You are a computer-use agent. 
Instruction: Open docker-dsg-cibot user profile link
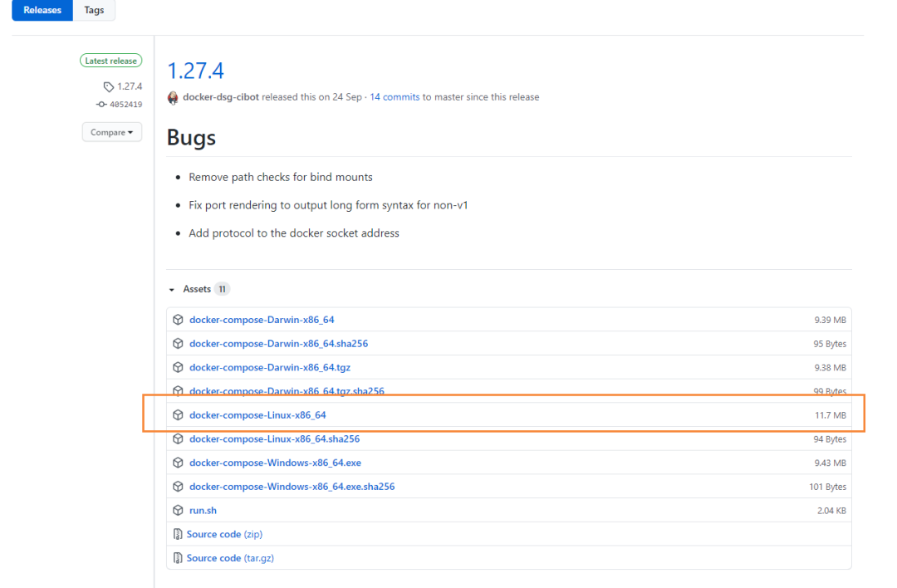point(221,97)
